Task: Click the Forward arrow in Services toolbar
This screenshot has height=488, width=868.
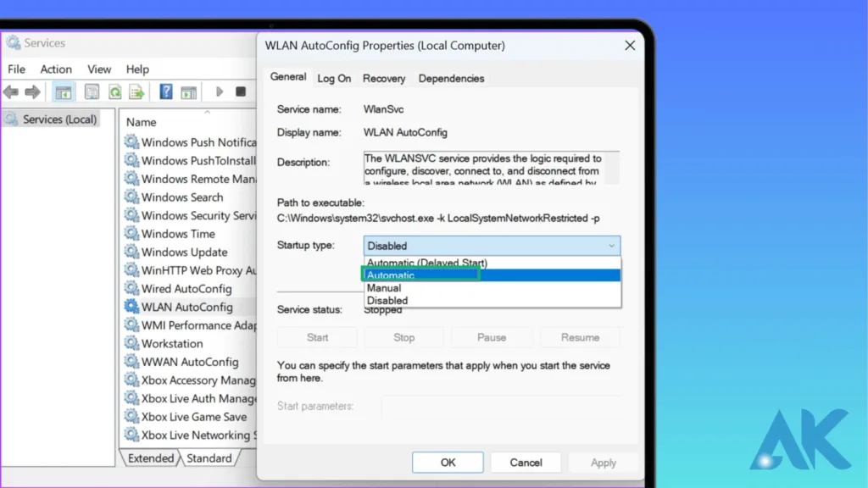Action: [x=33, y=91]
